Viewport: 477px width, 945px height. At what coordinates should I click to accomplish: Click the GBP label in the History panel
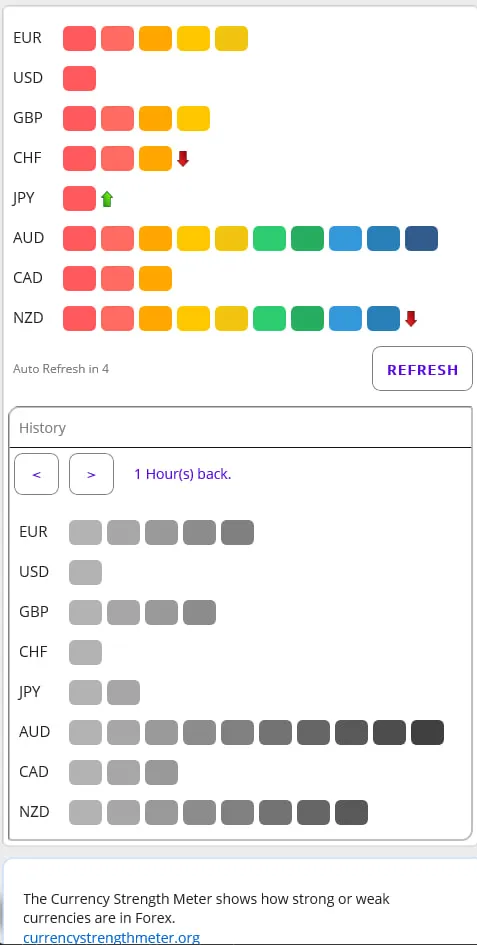34,612
